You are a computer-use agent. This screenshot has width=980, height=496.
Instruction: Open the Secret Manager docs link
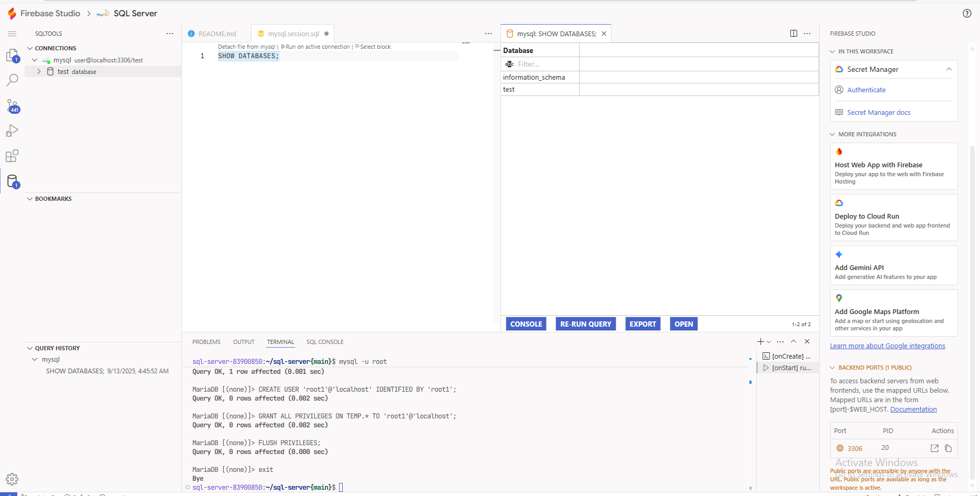[879, 113]
